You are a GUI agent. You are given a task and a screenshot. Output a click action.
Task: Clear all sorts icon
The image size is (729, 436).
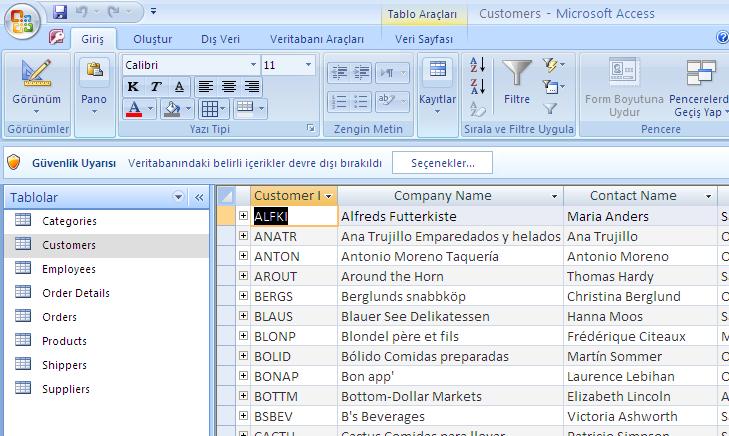click(477, 109)
